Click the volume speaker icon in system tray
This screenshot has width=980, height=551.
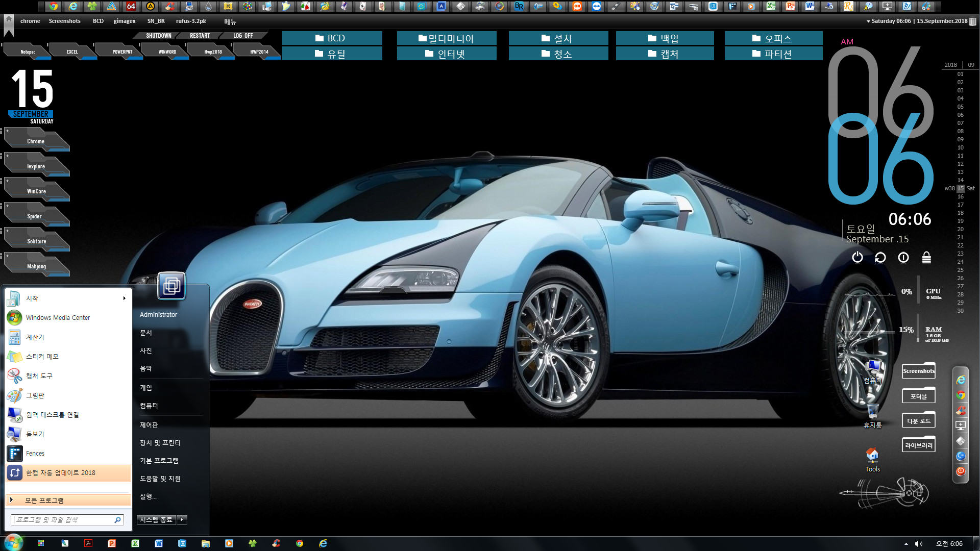(919, 544)
